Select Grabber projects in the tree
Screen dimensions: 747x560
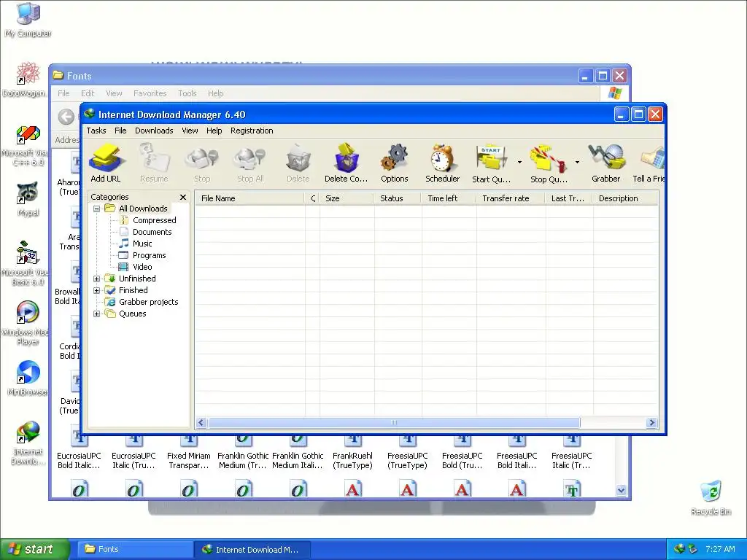(x=148, y=302)
